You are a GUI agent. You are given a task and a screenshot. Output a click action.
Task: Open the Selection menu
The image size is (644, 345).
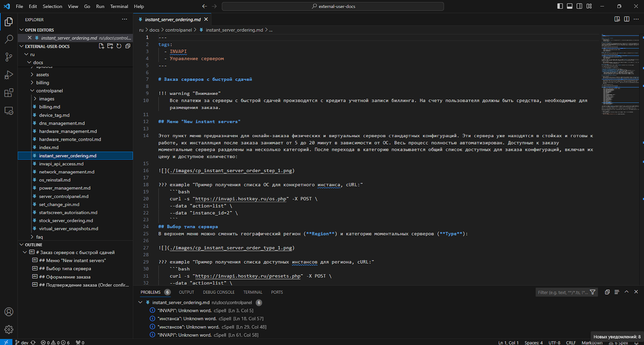click(52, 6)
